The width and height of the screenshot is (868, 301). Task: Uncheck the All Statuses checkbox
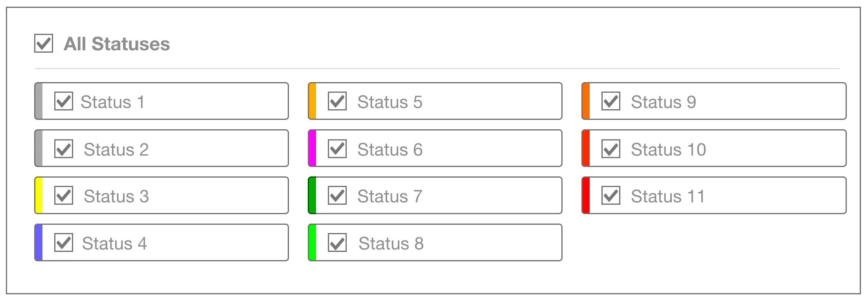click(44, 43)
